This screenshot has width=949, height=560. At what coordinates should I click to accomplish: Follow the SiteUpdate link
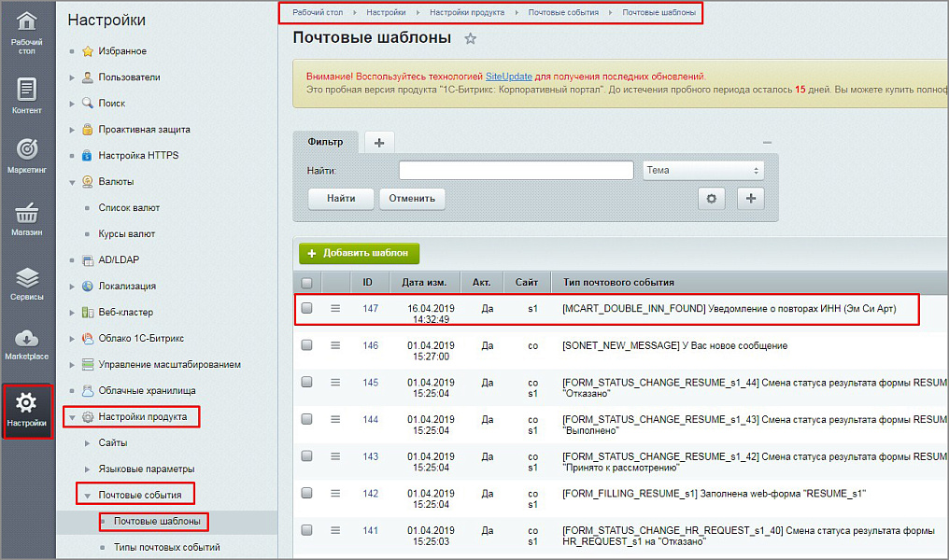pos(508,76)
